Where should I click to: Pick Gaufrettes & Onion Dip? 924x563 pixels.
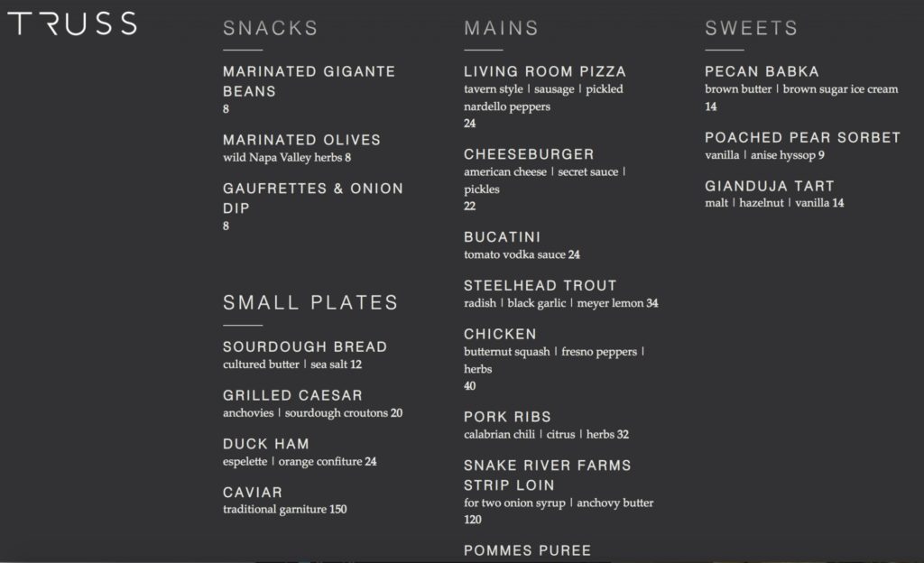click(x=313, y=198)
